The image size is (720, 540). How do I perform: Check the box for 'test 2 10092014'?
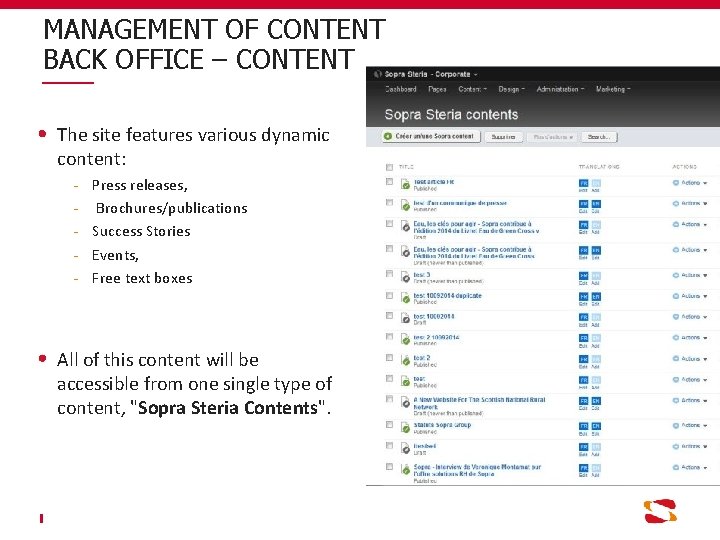389,337
